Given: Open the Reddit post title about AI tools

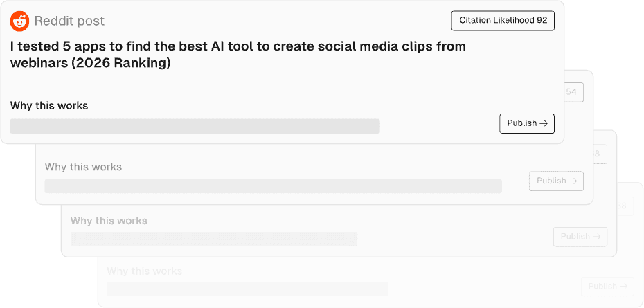Looking at the screenshot, I should coord(238,55).
